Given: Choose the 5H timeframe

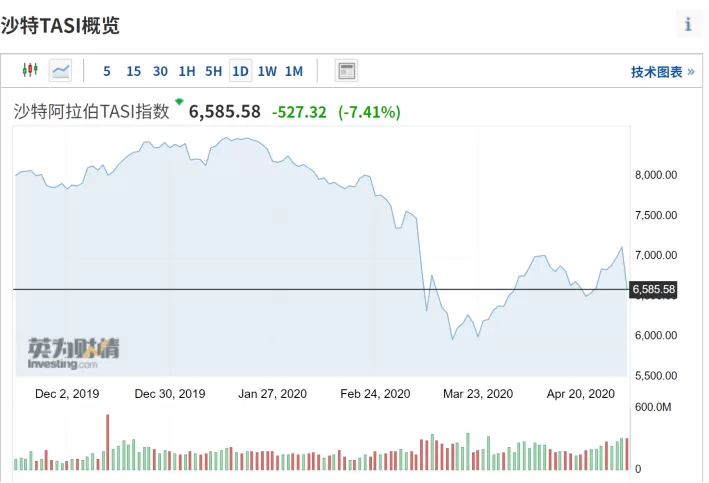Looking at the screenshot, I should (x=213, y=71).
